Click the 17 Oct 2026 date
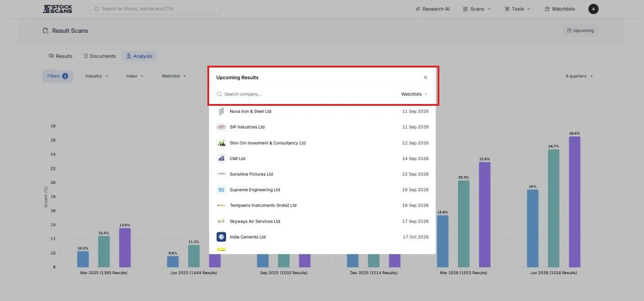 (x=416, y=237)
